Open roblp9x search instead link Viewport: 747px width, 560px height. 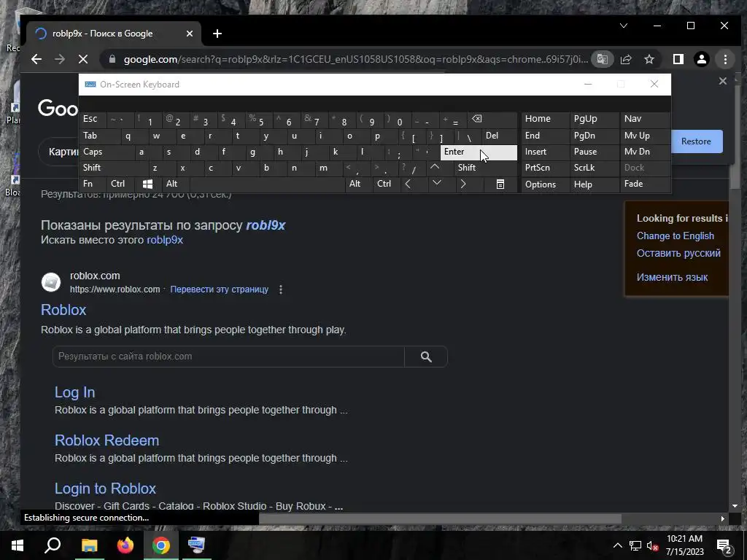click(x=165, y=240)
